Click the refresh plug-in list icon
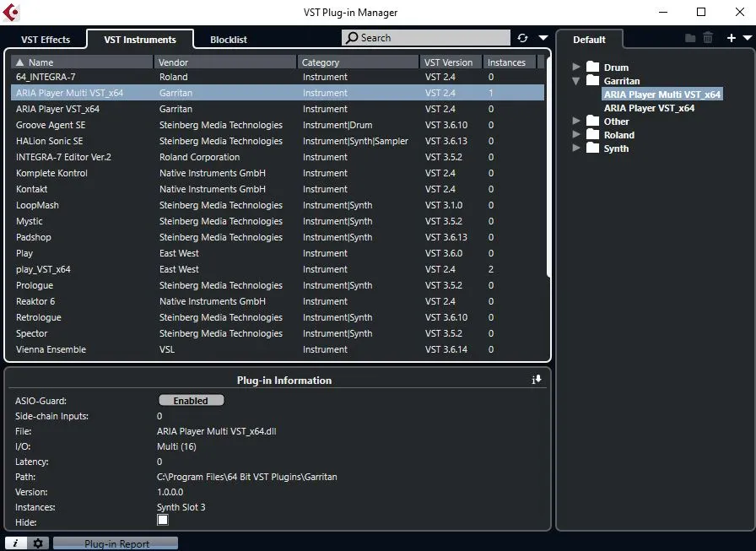Image resolution: width=756 pixels, height=551 pixels. coord(523,38)
